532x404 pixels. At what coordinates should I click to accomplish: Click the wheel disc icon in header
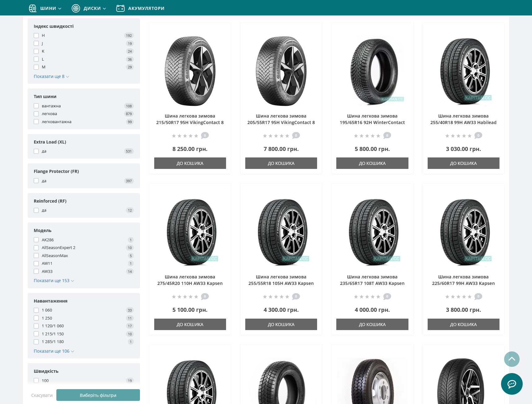[x=76, y=8]
